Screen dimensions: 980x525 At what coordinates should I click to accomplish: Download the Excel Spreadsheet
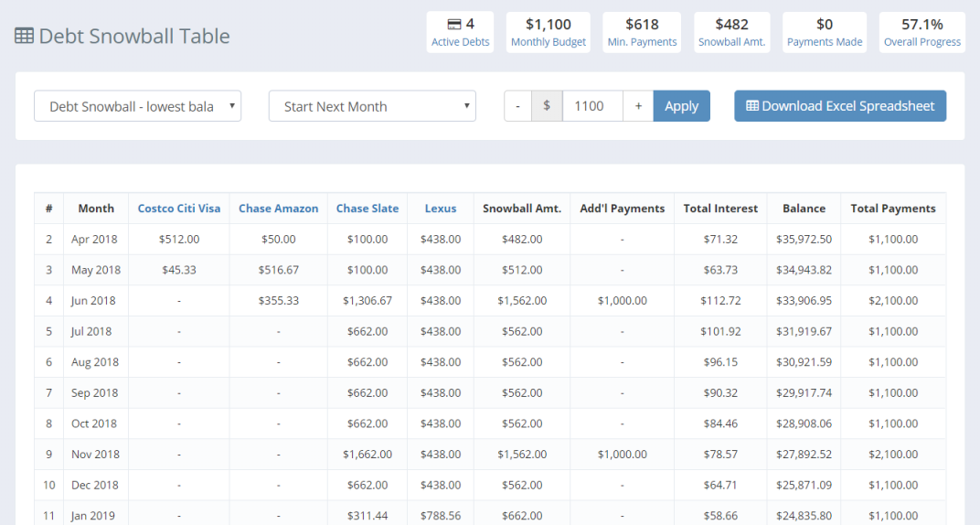(x=840, y=106)
